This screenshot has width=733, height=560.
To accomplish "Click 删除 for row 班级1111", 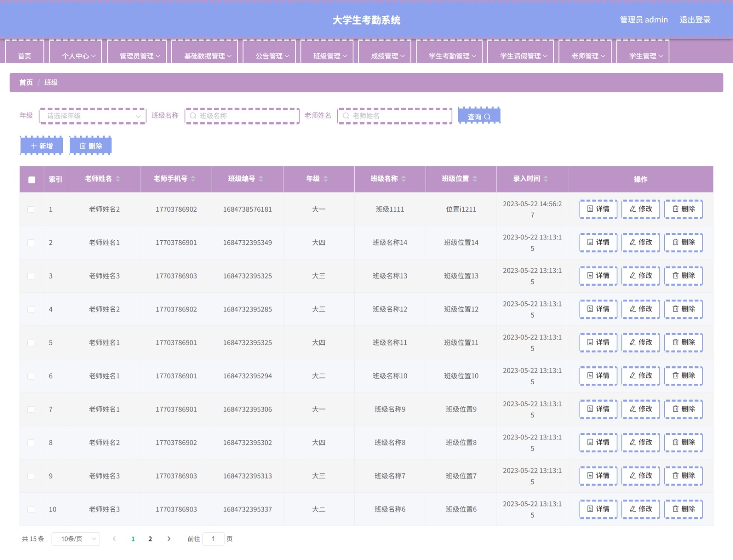I will pyautogui.click(x=684, y=209).
